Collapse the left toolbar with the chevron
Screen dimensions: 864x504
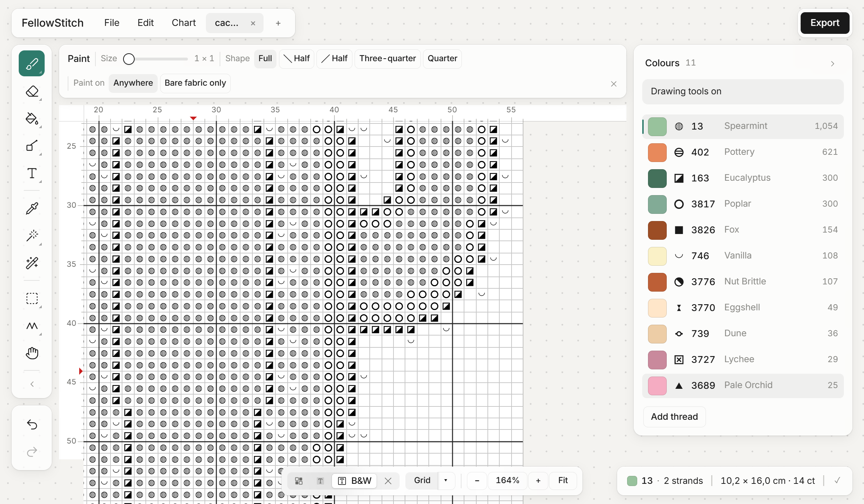[32, 384]
